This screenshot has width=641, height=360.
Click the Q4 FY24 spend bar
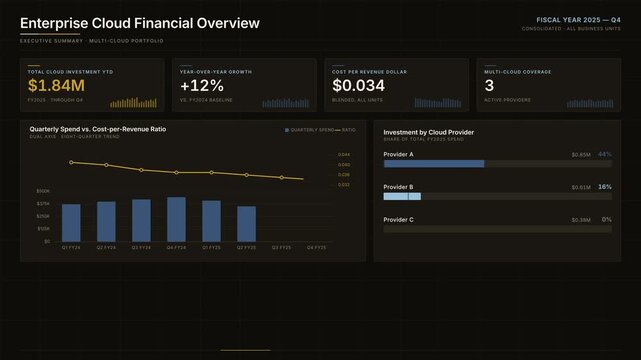click(x=176, y=219)
